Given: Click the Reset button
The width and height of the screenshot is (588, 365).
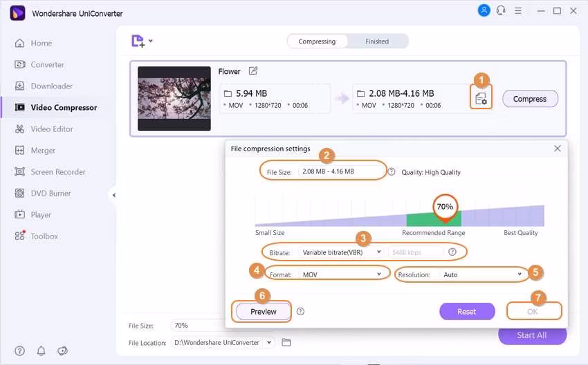Looking at the screenshot, I should pyautogui.click(x=467, y=311).
